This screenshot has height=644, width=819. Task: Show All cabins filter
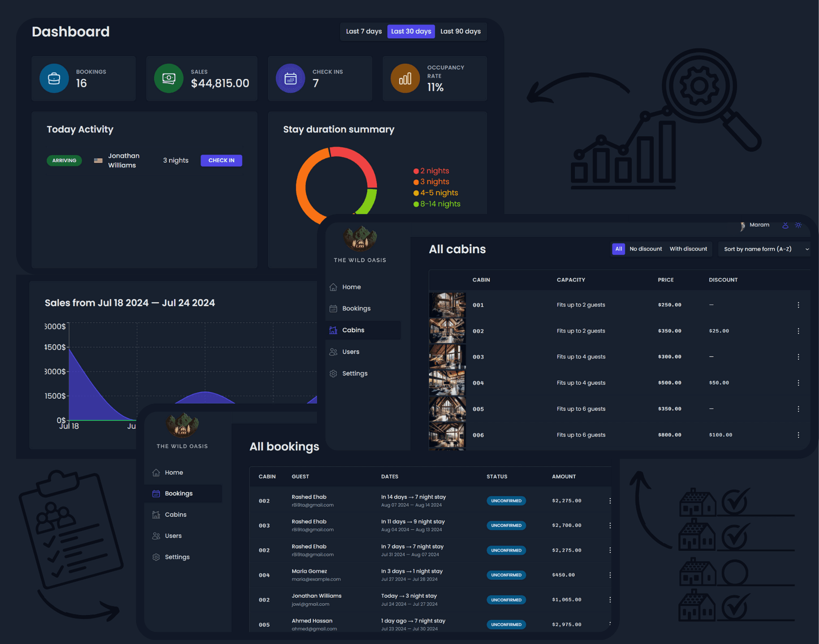point(618,249)
